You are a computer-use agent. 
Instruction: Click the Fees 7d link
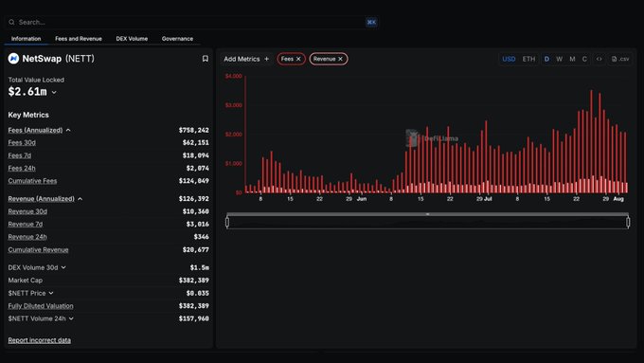(x=19, y=155)
